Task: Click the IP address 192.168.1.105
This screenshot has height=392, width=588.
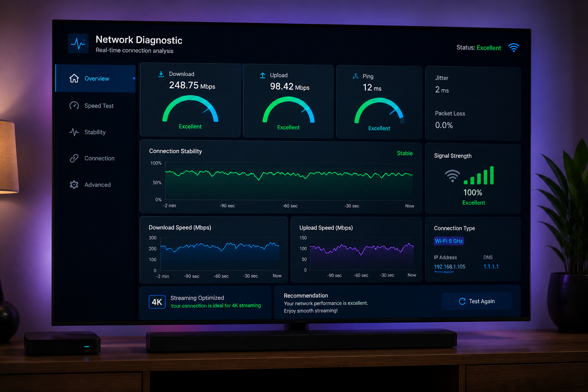Action: tap(449, 267)
